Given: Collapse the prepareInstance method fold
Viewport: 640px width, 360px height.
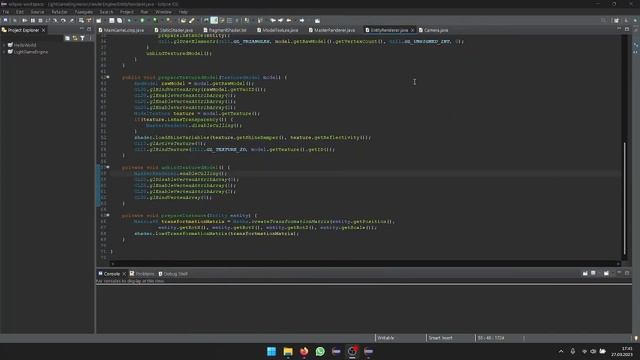Looking at the screenshot, I should [108, 215].
